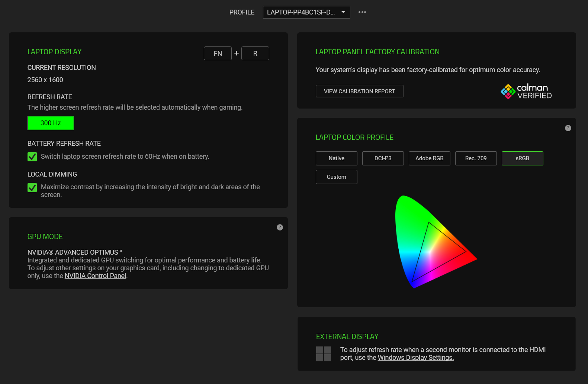
Task: Click the R key shortcut indicator
Action: tap(255, 54)
